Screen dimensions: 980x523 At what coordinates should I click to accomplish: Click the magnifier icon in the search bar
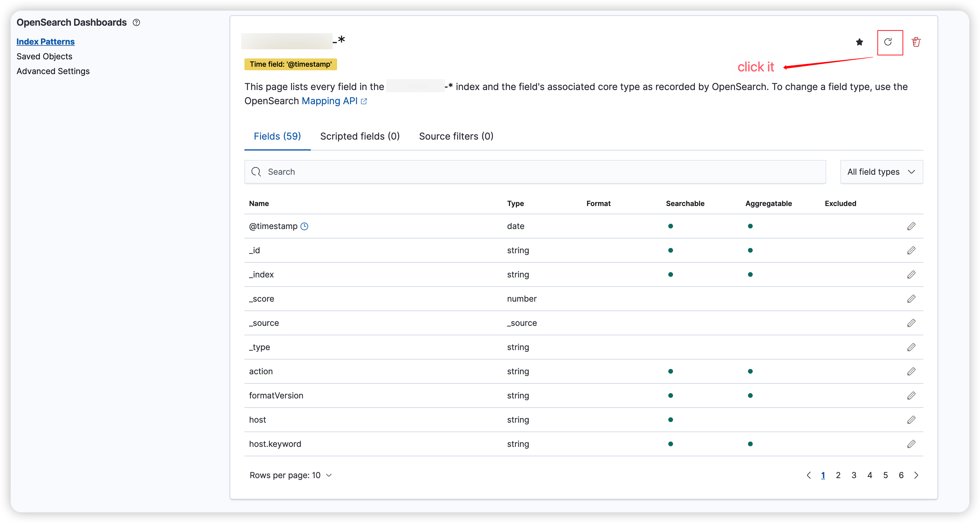tap(257, 172)
